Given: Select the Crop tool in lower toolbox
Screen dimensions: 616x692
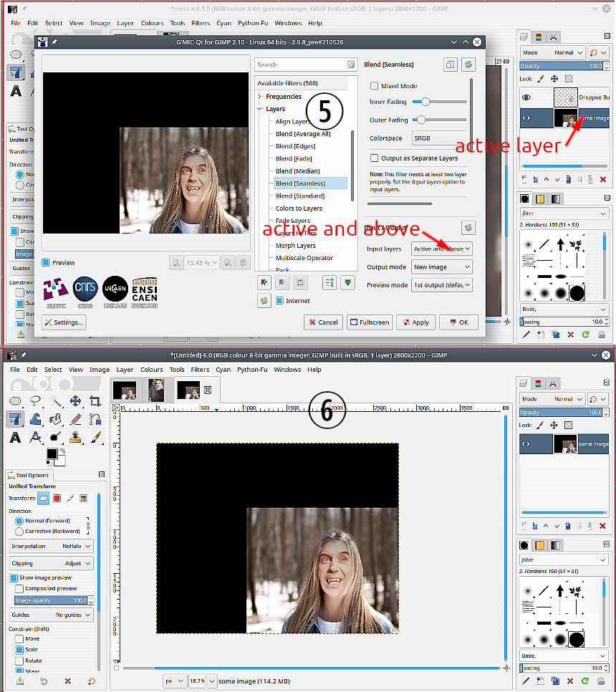Looking at the screenshot, I should tap(95, 400).
